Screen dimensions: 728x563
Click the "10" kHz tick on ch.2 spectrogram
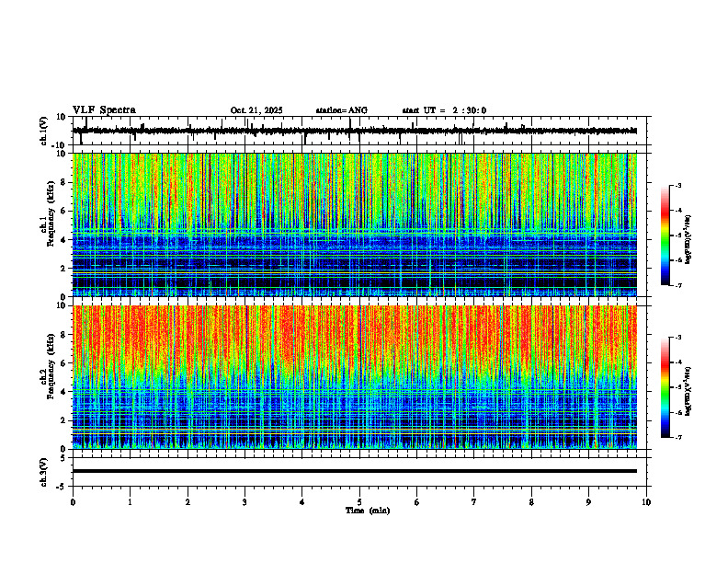pyautogui.click(x=63, y=305)
